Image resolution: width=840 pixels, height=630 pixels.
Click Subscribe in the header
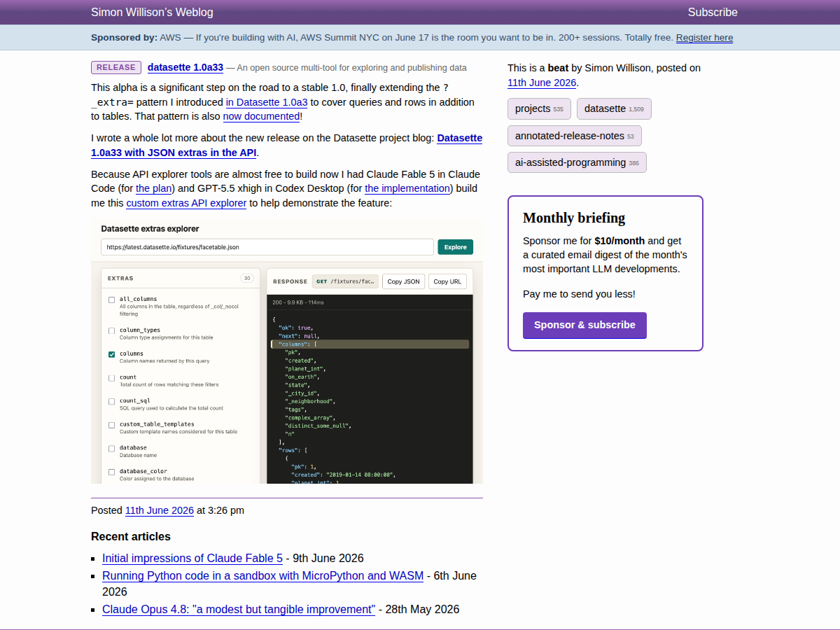713,12
